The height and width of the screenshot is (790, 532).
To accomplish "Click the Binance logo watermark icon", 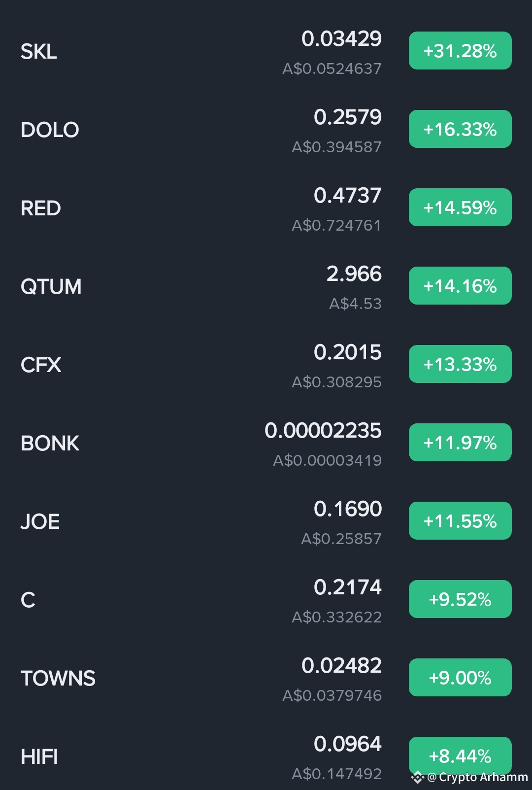I will click(418, 778).
